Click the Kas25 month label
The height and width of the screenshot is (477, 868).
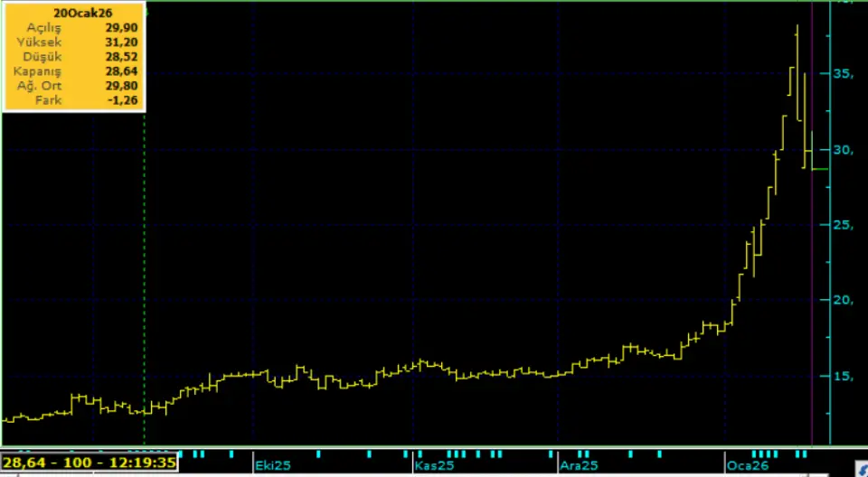point(433,465)
